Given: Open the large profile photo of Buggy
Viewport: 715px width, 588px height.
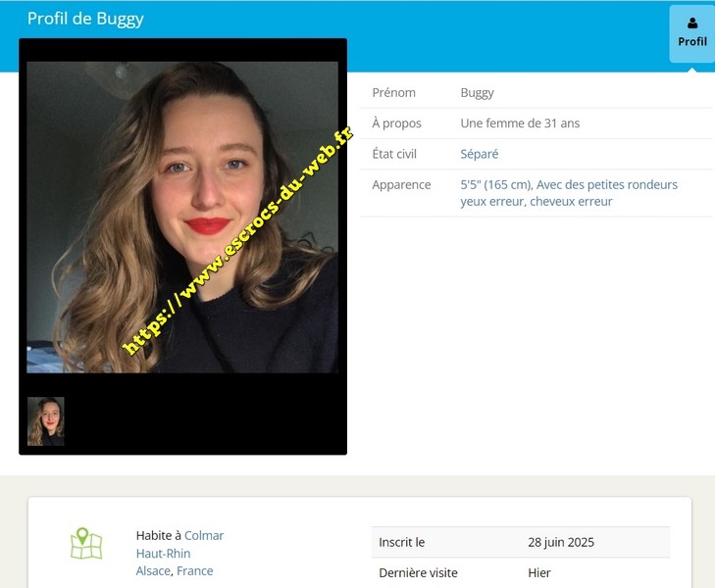Looking at the screenshot, I should pyautogui.click(x=182, y=217).
